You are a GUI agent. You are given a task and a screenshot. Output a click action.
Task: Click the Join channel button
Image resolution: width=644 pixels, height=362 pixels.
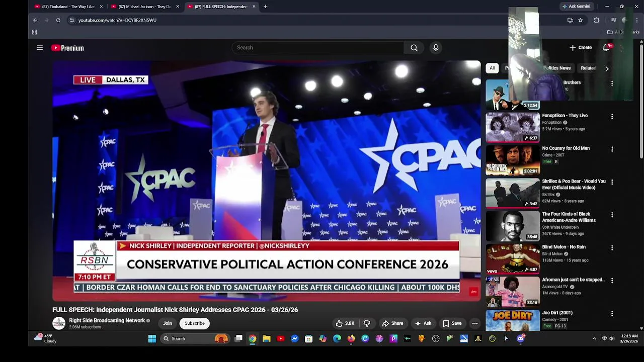[168, 323]
